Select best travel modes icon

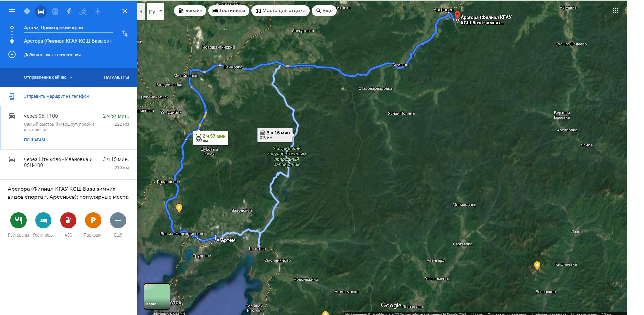27,11
